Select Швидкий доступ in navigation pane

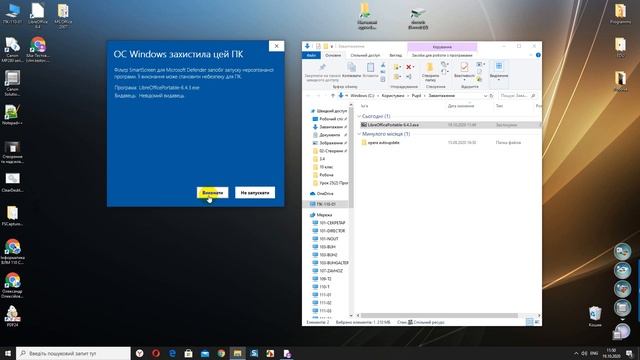329,111
